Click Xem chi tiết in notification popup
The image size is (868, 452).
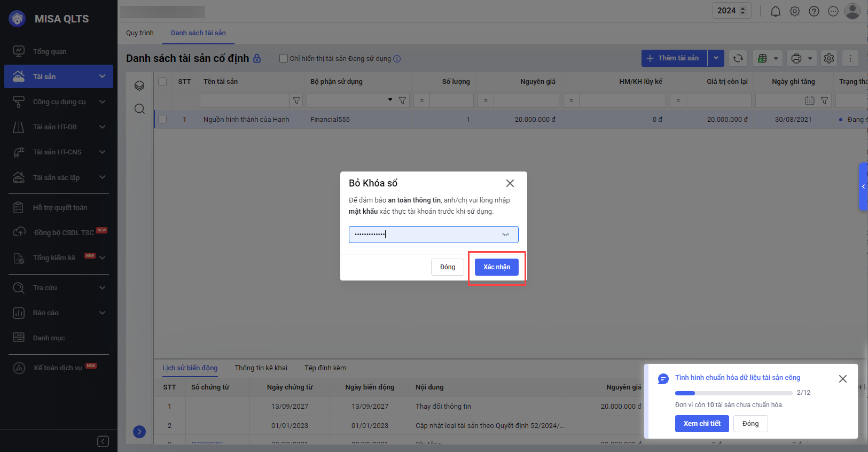click(701, 424)
